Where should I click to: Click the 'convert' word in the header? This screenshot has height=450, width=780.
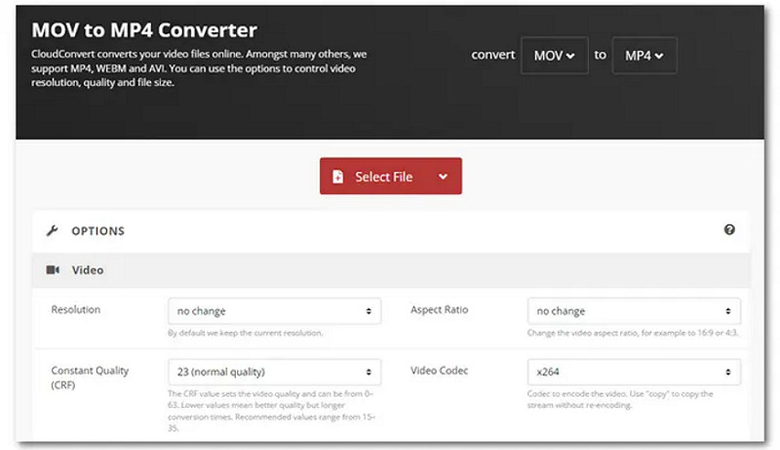(x=493, y=55)
